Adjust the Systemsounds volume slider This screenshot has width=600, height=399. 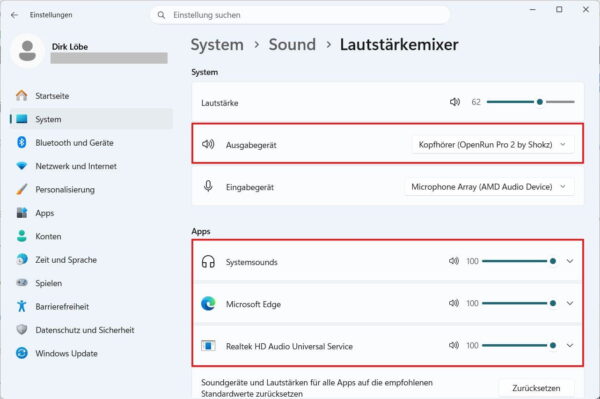coord(519,261)
